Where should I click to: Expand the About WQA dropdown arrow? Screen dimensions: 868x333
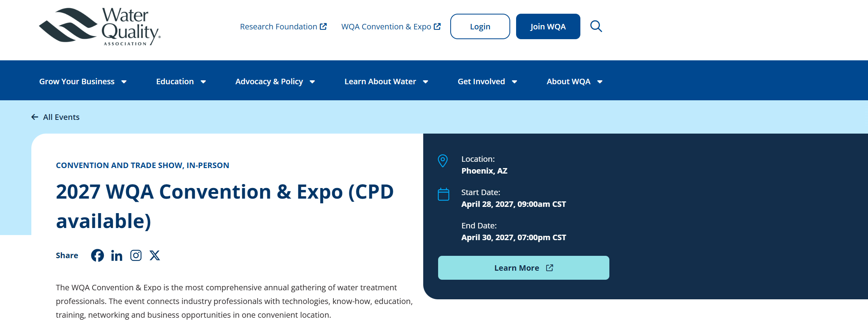click(600, 82)
